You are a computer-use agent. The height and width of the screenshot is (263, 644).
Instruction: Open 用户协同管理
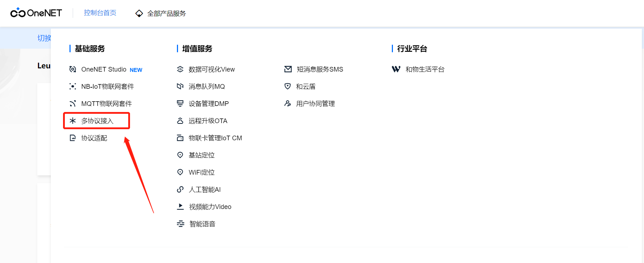316,104
